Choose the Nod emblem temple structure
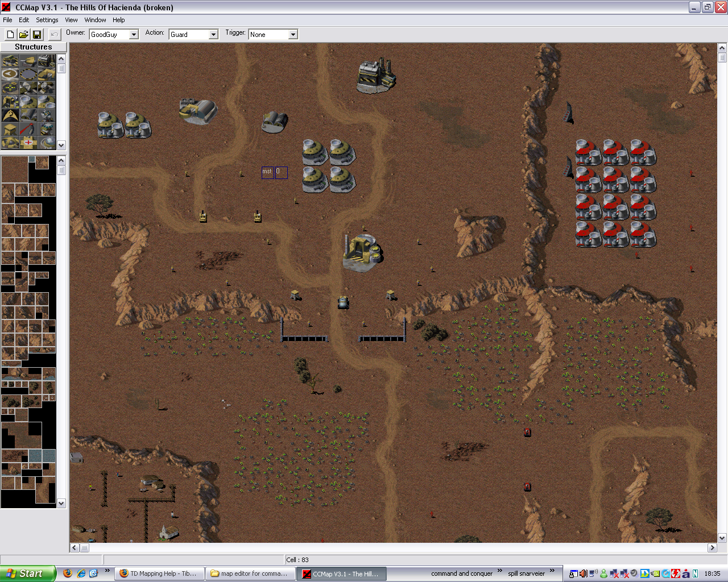Viewport: 728px width, 582px height. 10,115
